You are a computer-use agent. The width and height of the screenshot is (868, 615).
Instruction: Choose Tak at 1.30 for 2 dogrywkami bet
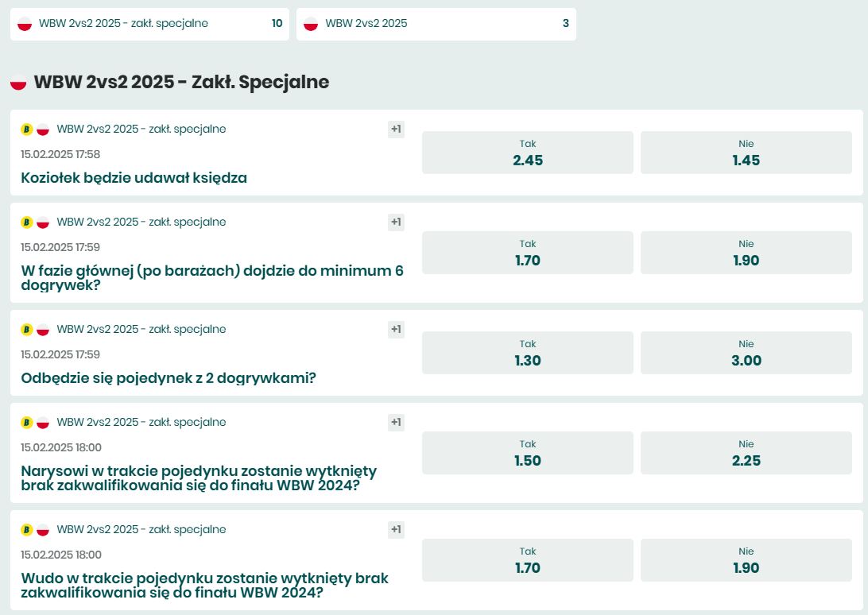(527, 353)
